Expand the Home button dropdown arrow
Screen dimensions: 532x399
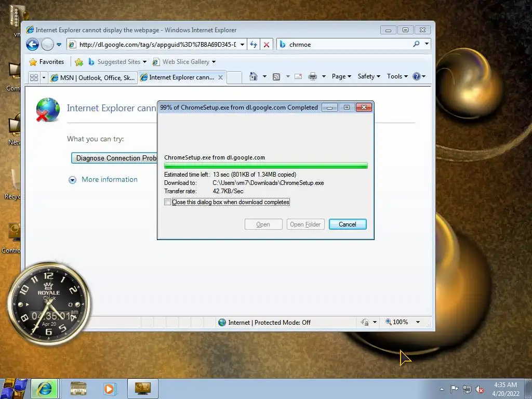[x=264, y=76]
